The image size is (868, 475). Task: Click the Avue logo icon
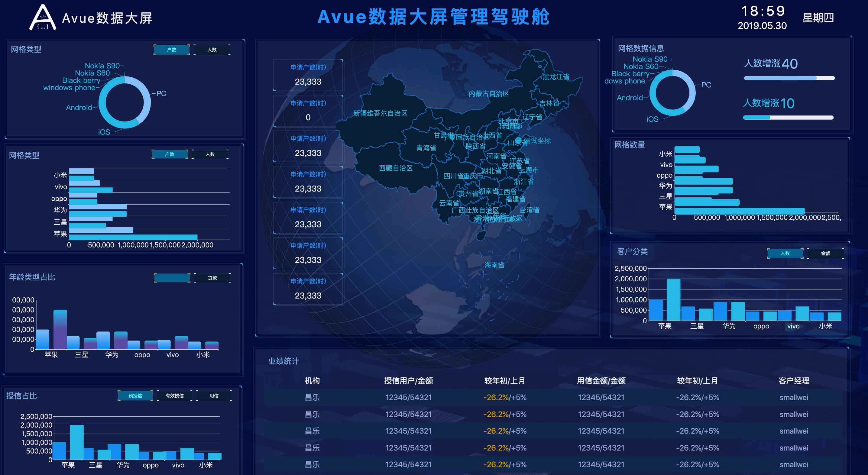coord(42,18)
